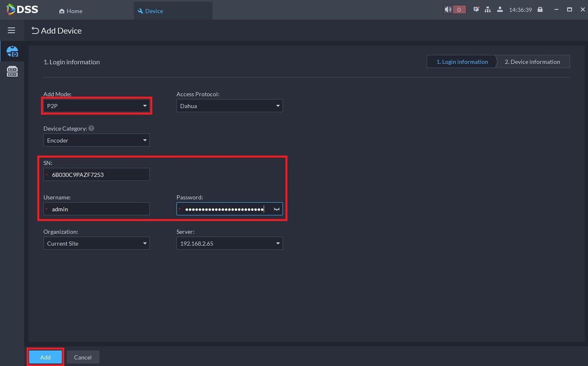Open the Organization dropdown showing Current Site
Viewport: 588px width, 366px height.
pyautogui.click(x=97, y=244)
